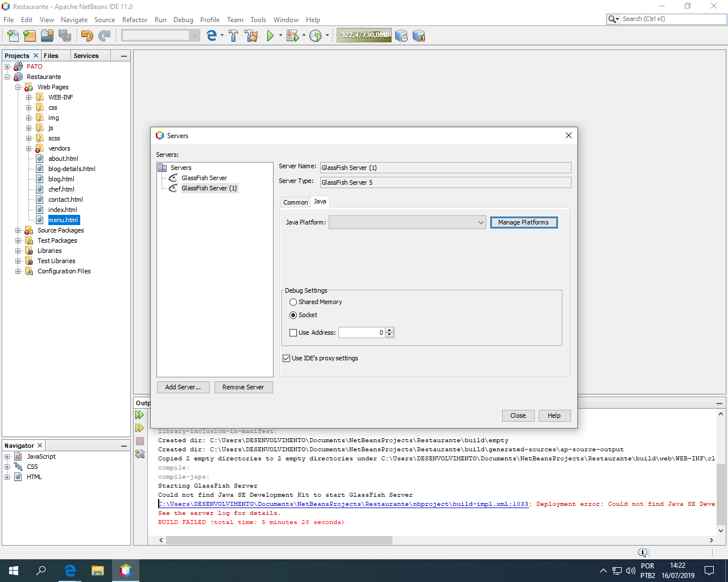Screen dimensions: 728x582
Task: Click the volume icon in system tray
Action: click(630, 571)
